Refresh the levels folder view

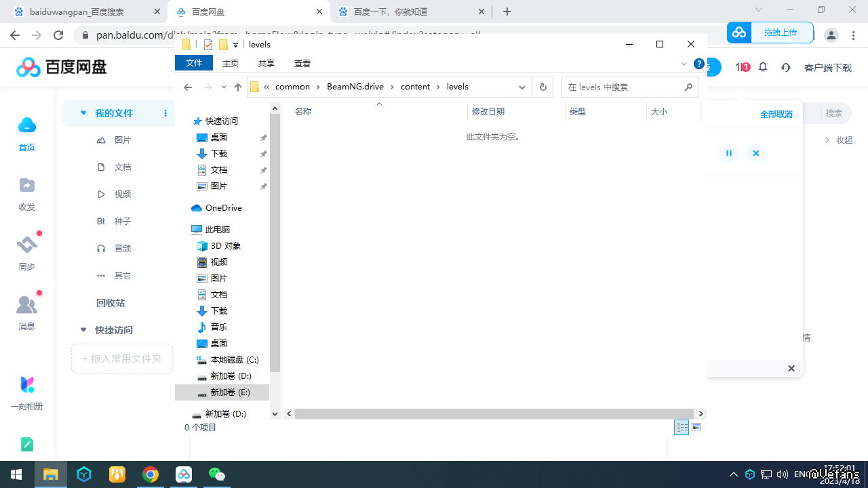click(x=542, y=87)
